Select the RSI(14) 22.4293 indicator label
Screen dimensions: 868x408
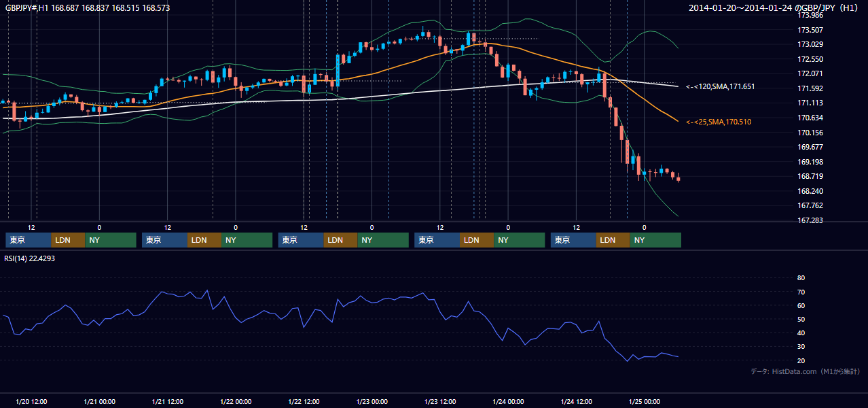click(30, 258)
